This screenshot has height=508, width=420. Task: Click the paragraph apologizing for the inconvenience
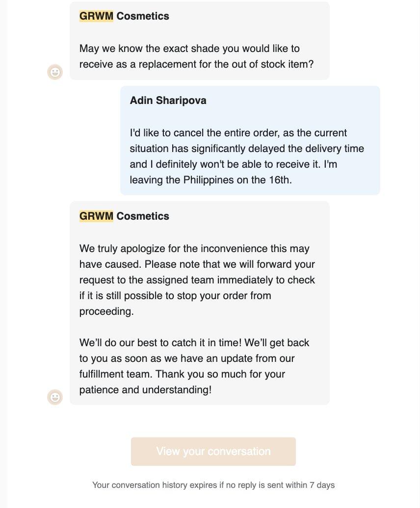click(x=197, y=279)
